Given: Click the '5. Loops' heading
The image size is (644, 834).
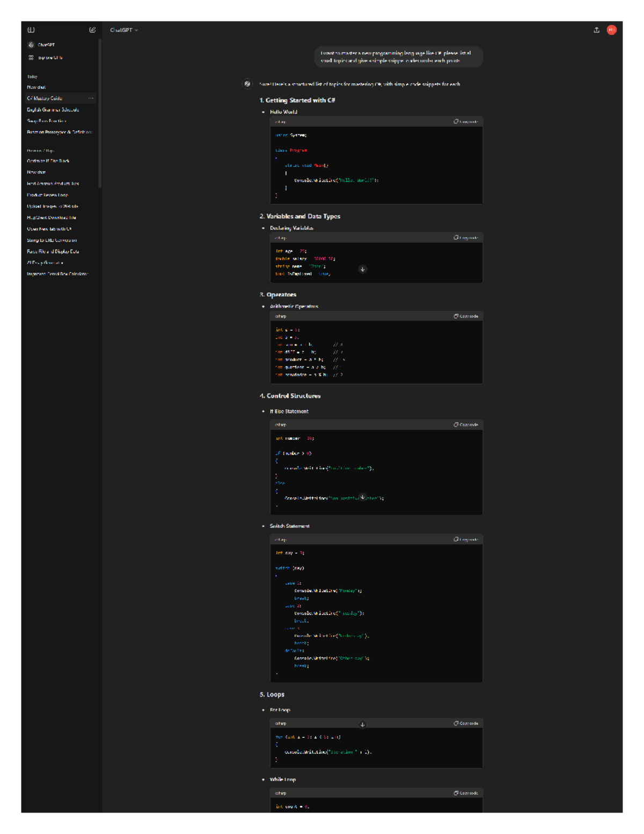Looking at the screenshot, I should click(x=272, y=694).
